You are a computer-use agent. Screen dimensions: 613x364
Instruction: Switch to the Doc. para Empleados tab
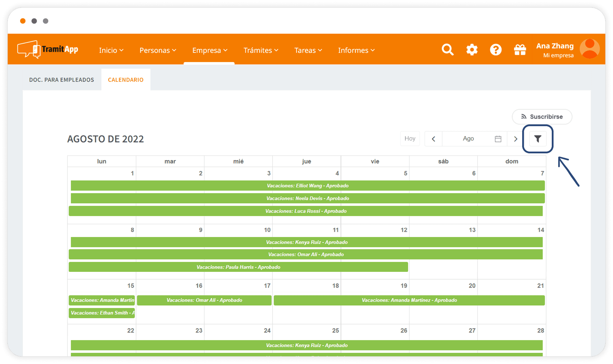(62, 79)
